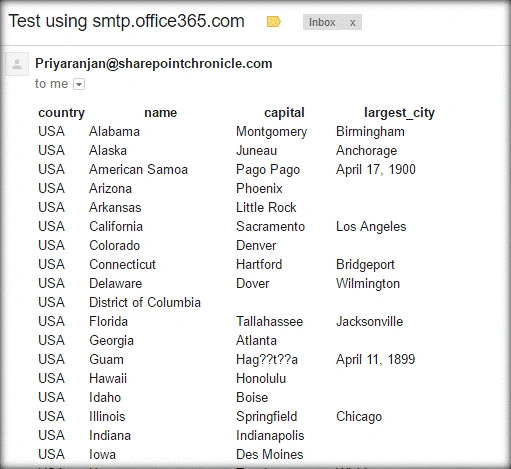511x469 pixels.
Task: Select the 'Jacksonville' cell
Action: pyautogui.click(x=369, y=321)
